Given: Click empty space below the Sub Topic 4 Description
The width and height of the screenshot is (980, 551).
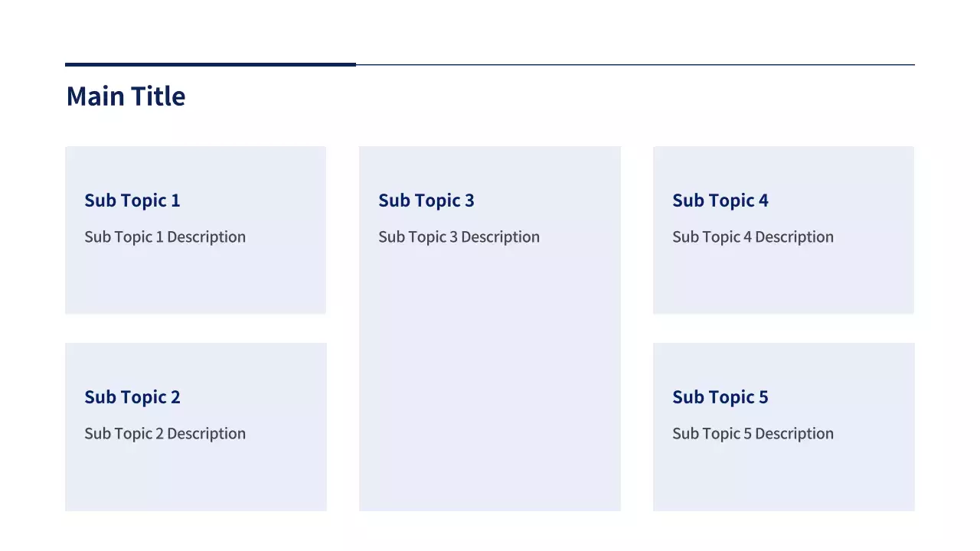Looking at the screenshot, I should pos(783,282).
